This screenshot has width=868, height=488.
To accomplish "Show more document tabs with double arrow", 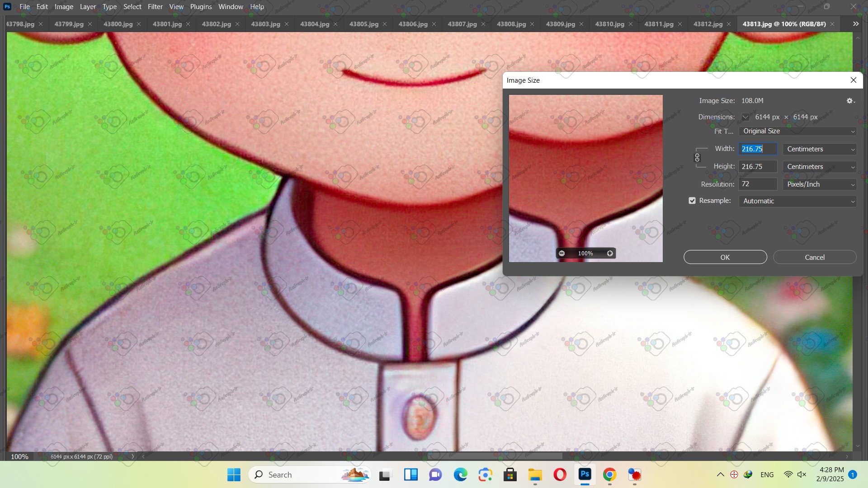I will (856, 24).
